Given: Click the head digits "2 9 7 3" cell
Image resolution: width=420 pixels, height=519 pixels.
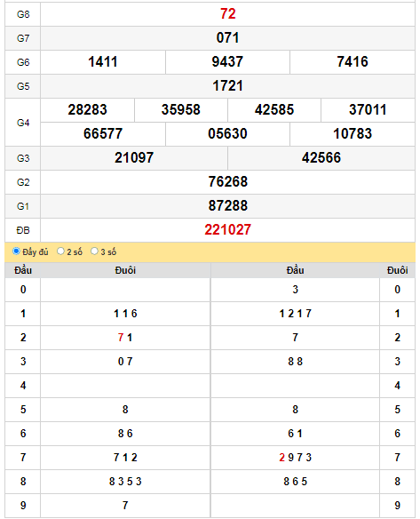Looking at the screenshot, I should [295, 458].
